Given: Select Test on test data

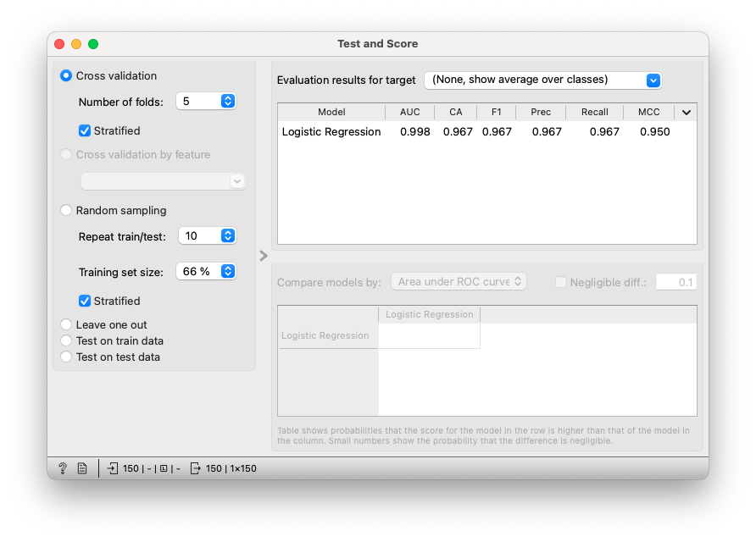Looking at the screenshot, I should [66, 357].
